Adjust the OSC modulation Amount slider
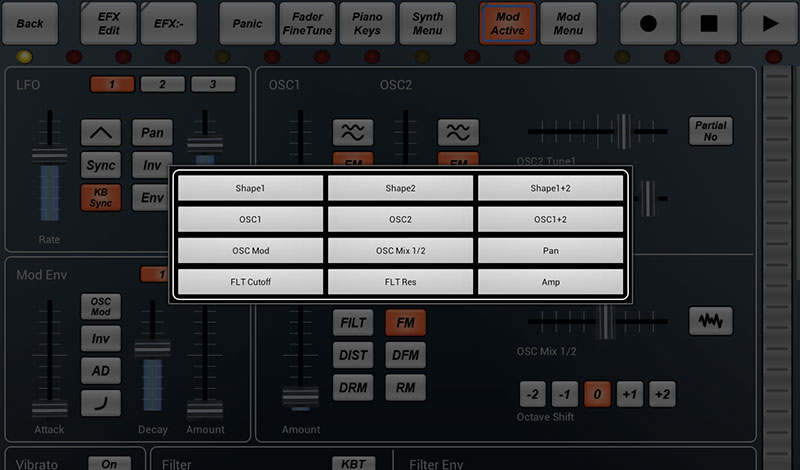The height and width of the screenshot is (470, 800). pos(301,396)
